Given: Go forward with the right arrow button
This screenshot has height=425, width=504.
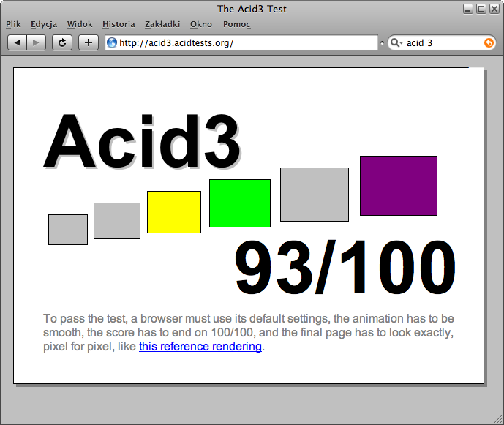Looking at the screenshot, I should tap(37, 42).
